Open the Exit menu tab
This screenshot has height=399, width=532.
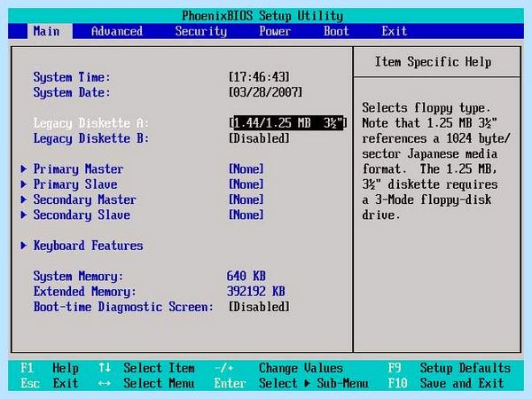(395, 31)
